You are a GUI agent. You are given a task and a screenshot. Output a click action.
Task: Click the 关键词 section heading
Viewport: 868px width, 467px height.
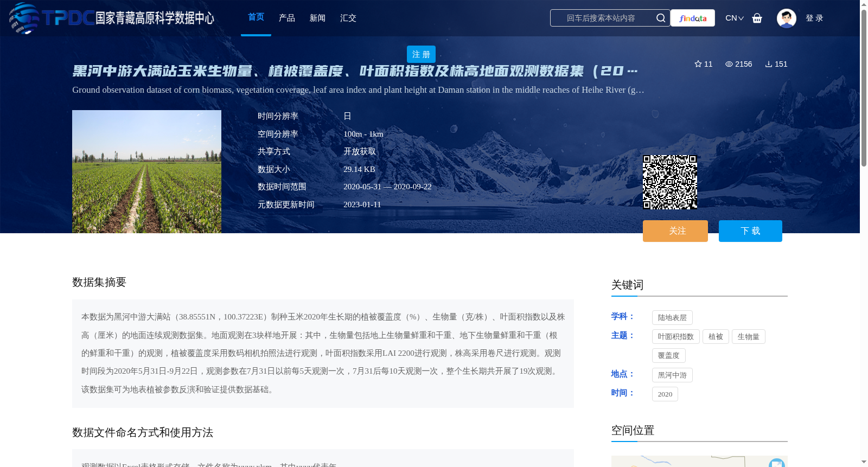627,285
